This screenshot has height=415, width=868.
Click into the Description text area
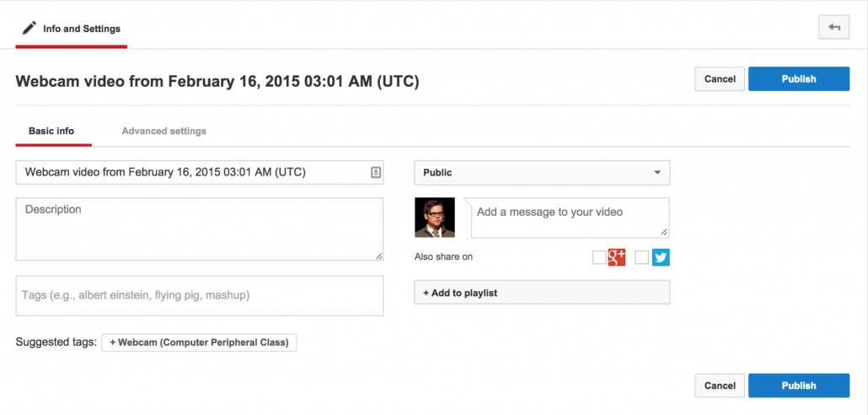click(x=199, y=229)
